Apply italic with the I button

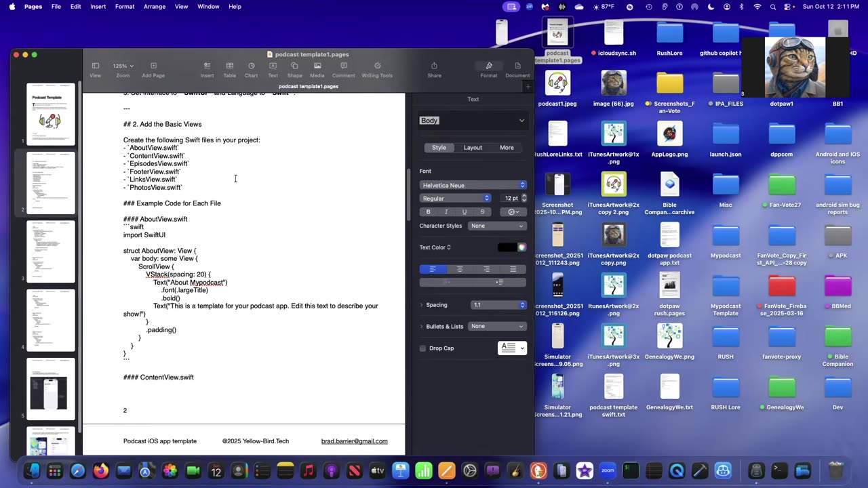pyautogui.click(x=446, y=211)
